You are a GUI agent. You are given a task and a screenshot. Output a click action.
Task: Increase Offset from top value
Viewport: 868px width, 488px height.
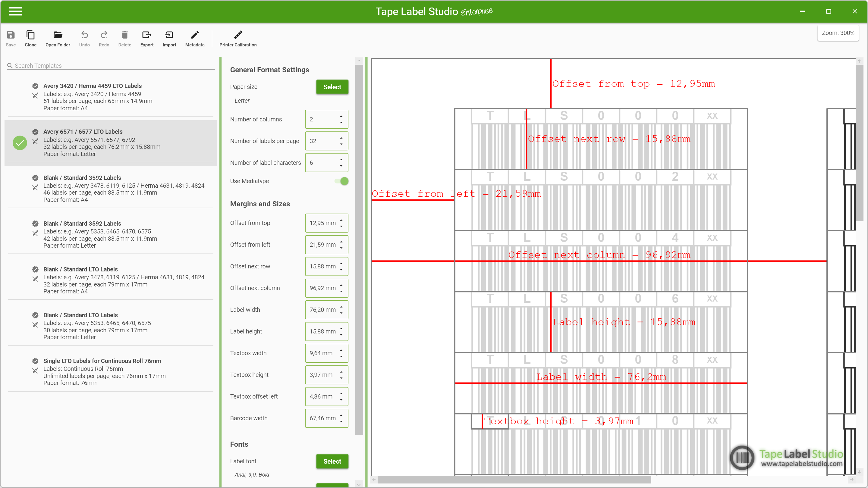click(x=341, y=220)
